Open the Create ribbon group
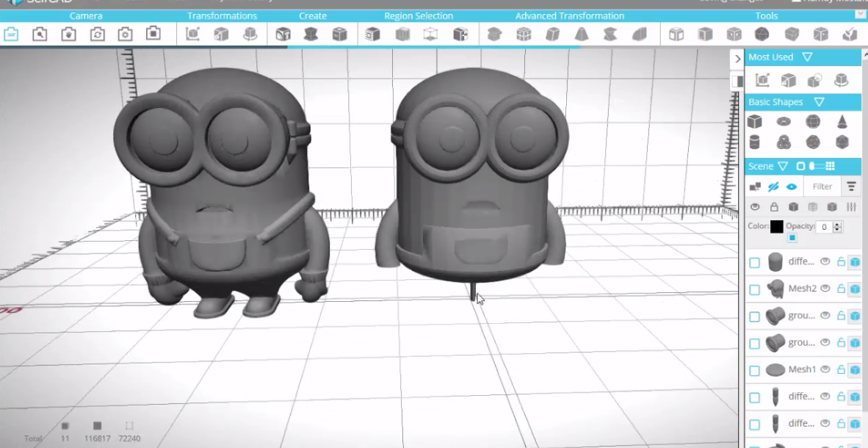 coord(313,16)
